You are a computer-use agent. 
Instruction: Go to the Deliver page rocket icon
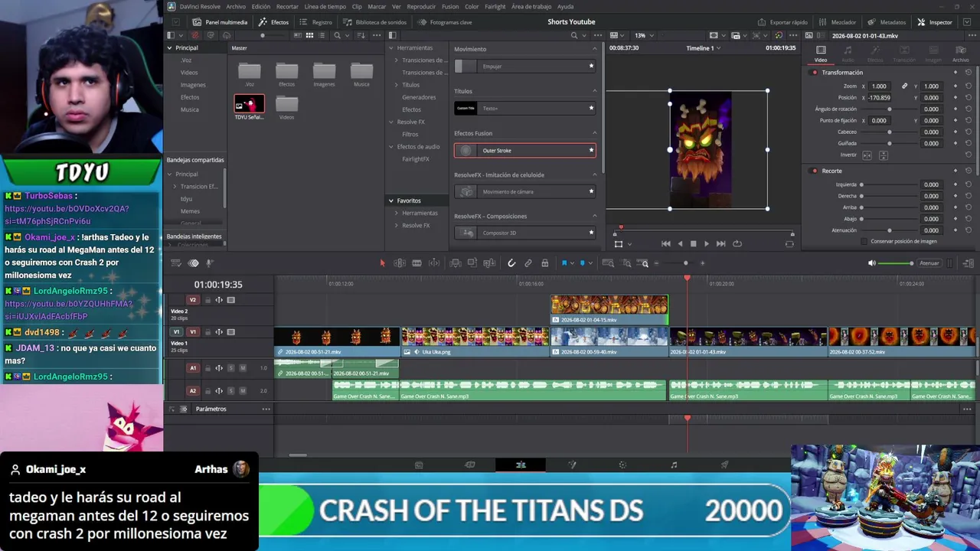[724, 465]
